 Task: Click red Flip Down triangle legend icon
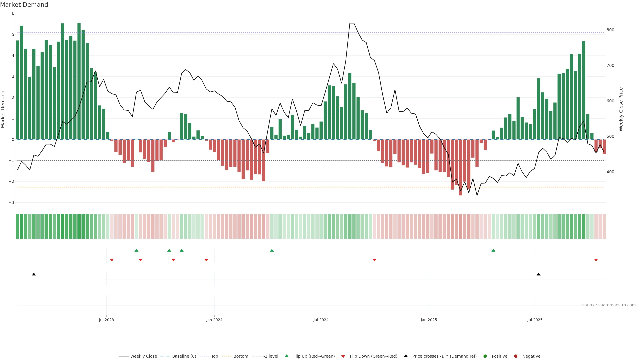tap(343, 356)
